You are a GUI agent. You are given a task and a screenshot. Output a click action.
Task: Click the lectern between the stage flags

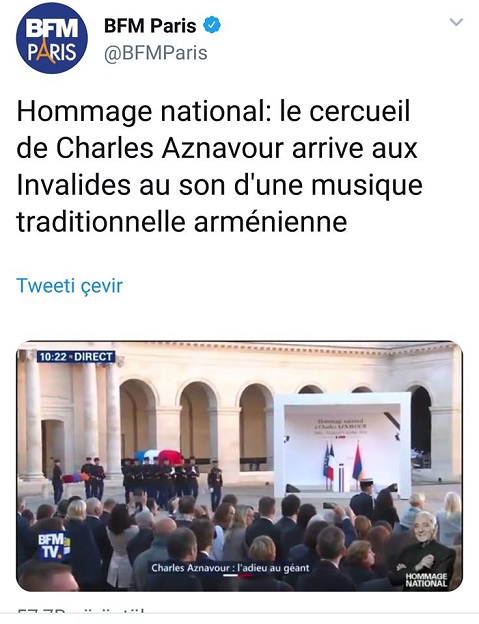(342, 480)
